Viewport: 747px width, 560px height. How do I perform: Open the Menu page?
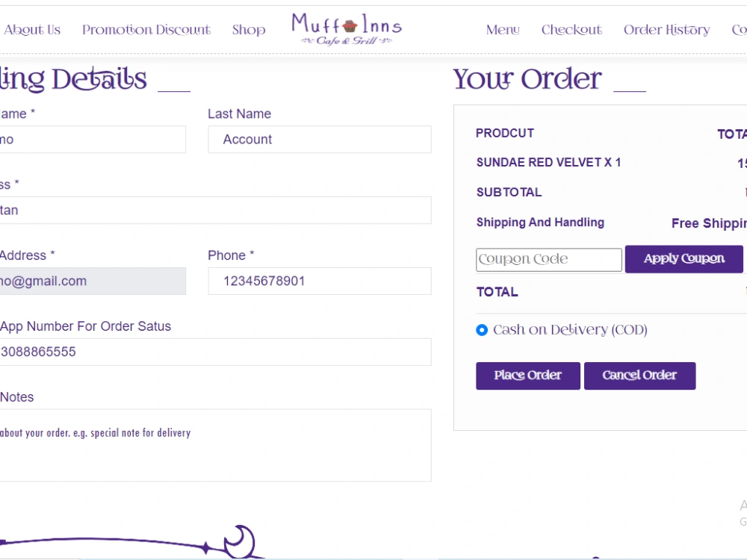[503, 30]
